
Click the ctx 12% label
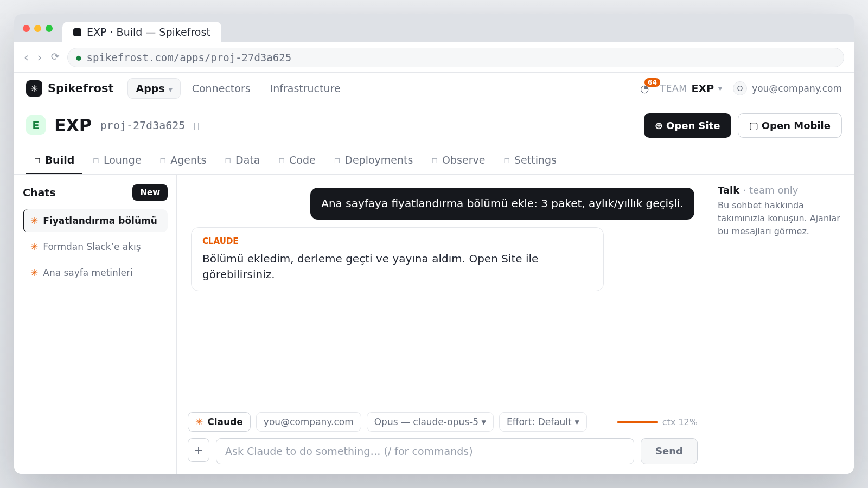(x=680, y=422)
